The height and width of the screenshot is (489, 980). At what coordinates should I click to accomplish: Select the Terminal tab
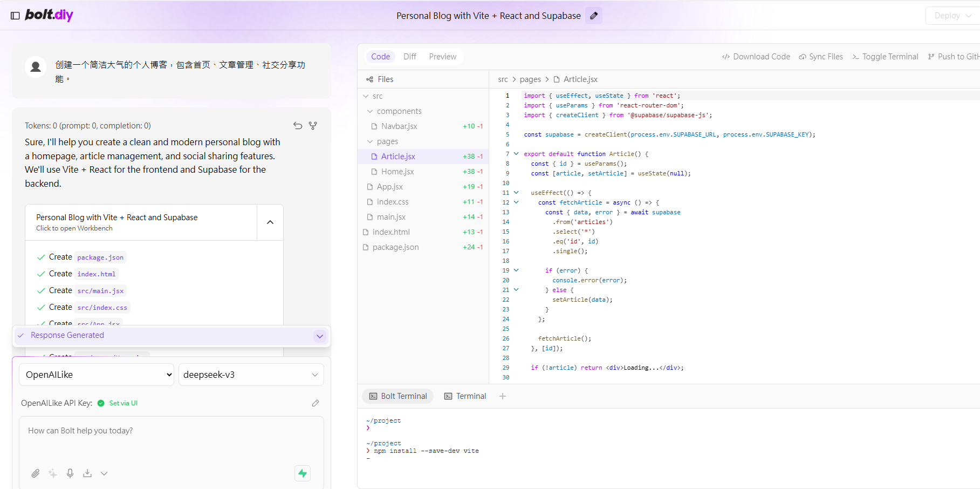pos(465,396)
